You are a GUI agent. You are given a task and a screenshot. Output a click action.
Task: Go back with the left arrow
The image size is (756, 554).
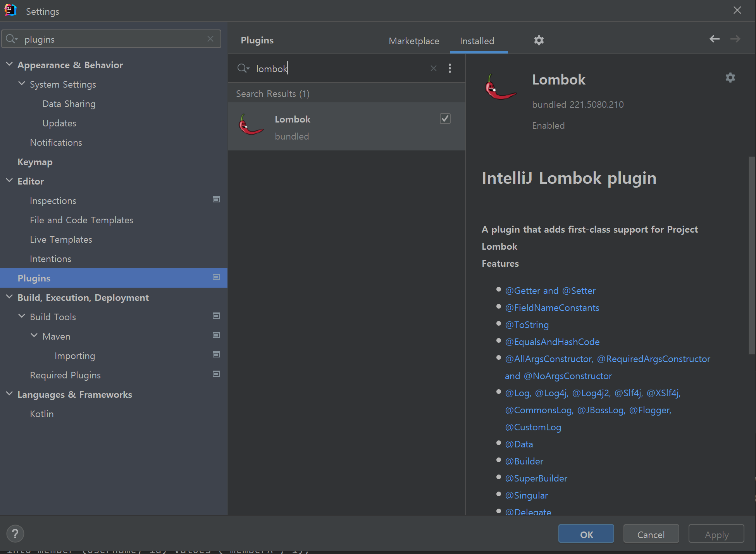pos(714,39)
